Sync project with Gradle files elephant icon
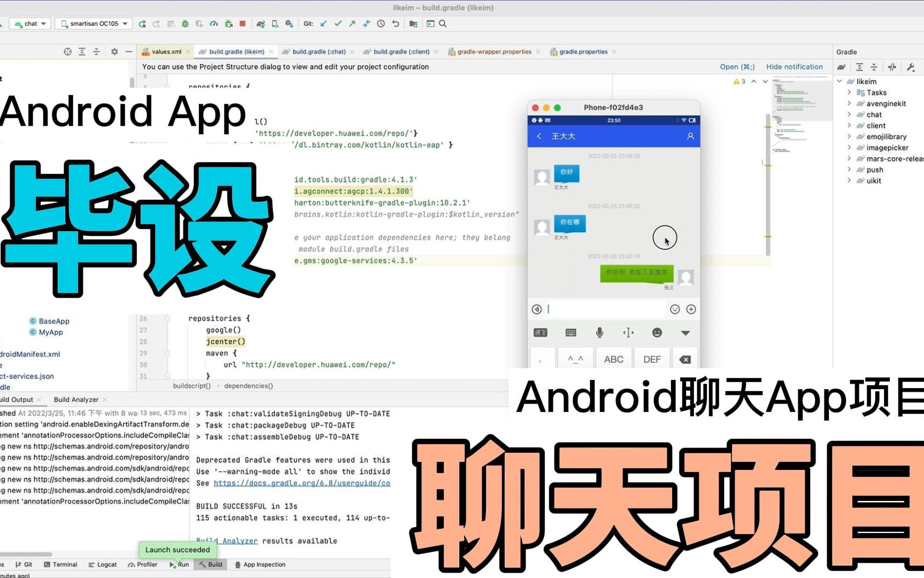Viewport: 924px width, 578px height. 261,24
